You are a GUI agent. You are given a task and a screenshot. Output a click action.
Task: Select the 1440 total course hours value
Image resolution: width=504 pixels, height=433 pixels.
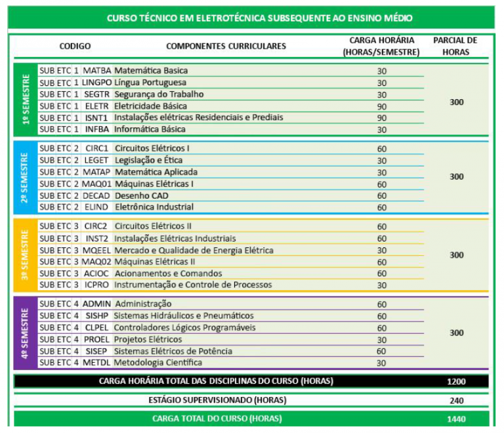coord(455,419)
